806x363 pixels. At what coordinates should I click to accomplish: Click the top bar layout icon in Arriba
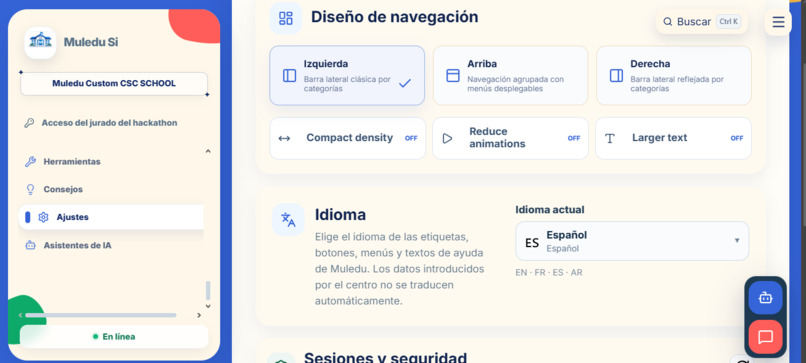click(x=453, y=76)
